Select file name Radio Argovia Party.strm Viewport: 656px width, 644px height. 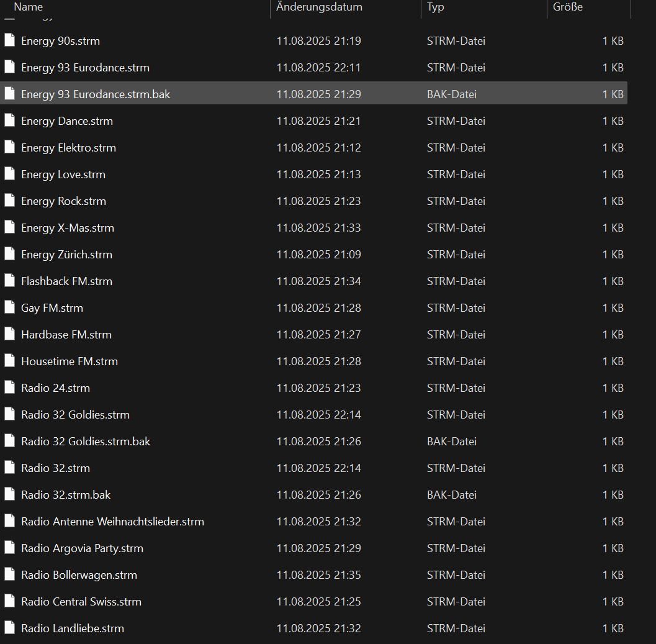coord(83,548)
